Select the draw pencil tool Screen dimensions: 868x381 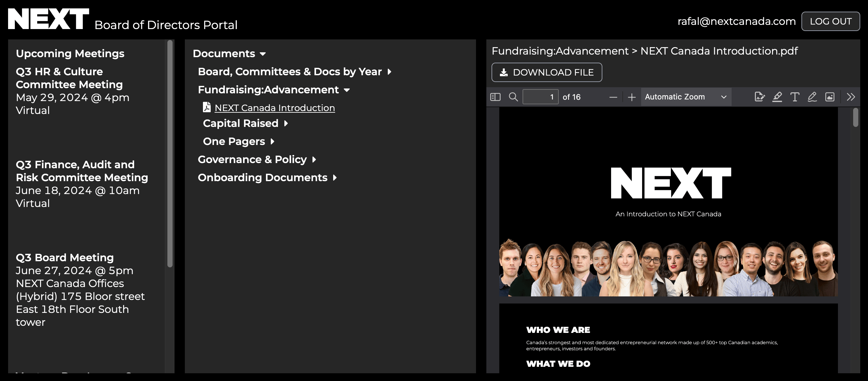point(812,97)
